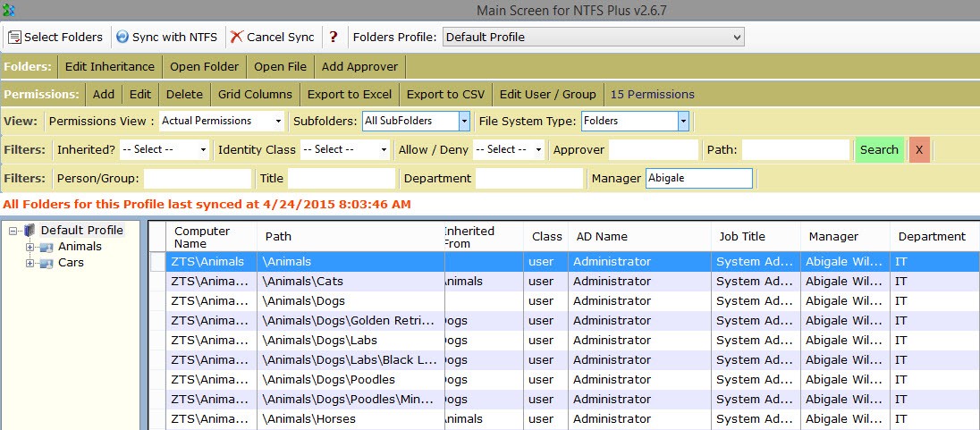Sort by Inherited From column header
Viewport: 980px width, 430px height.
click(484, 237)
